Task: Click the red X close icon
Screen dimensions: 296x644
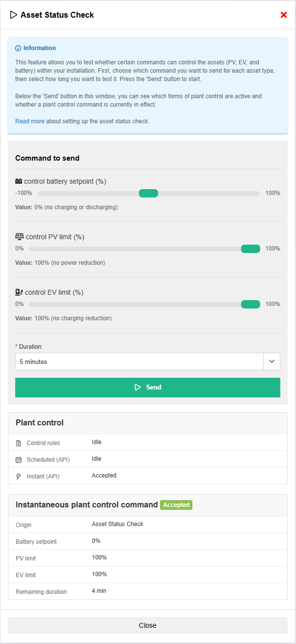Action: tap(284, 15)
